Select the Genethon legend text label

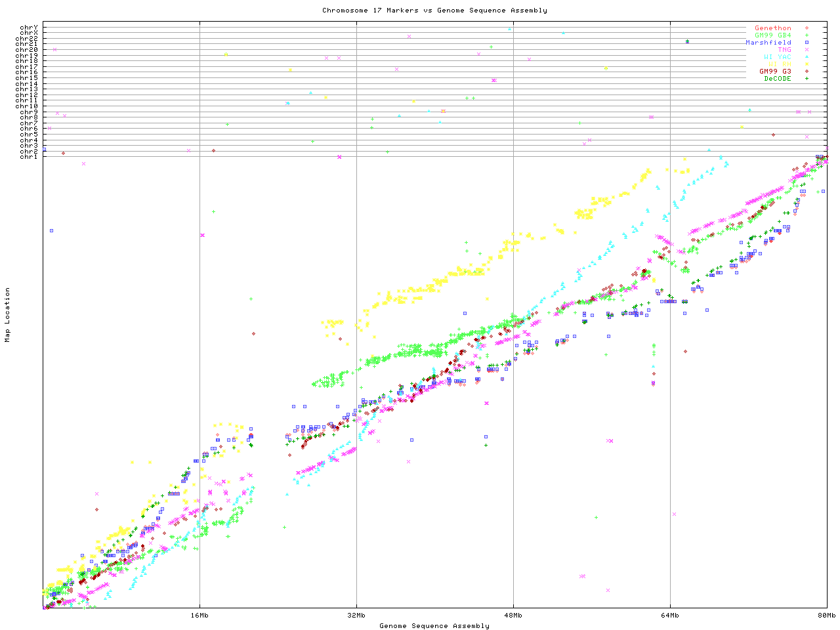pos(773,28)
